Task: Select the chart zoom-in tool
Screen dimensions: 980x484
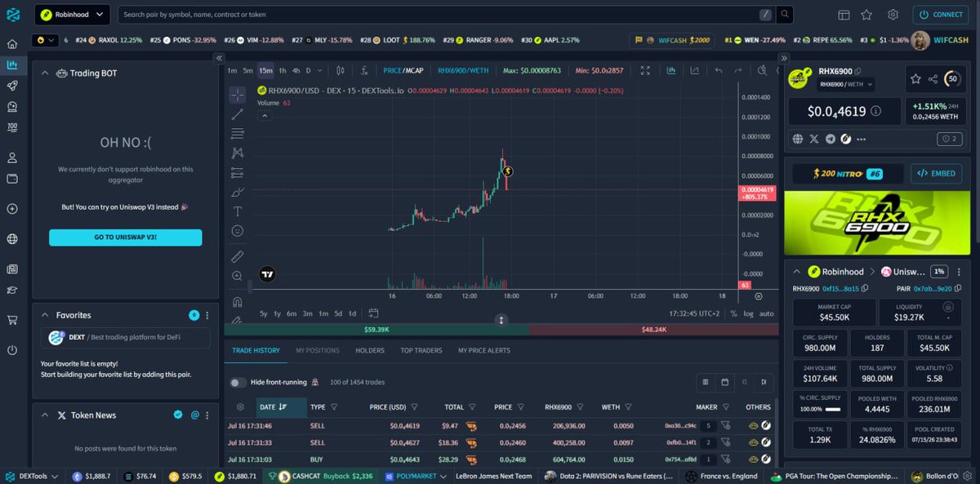Action: (x=238, y=276)
